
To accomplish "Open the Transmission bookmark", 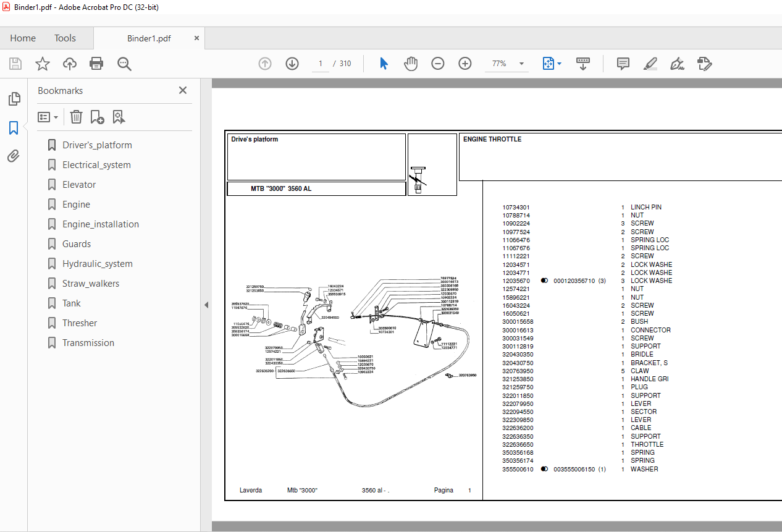I will pos(88,343).
